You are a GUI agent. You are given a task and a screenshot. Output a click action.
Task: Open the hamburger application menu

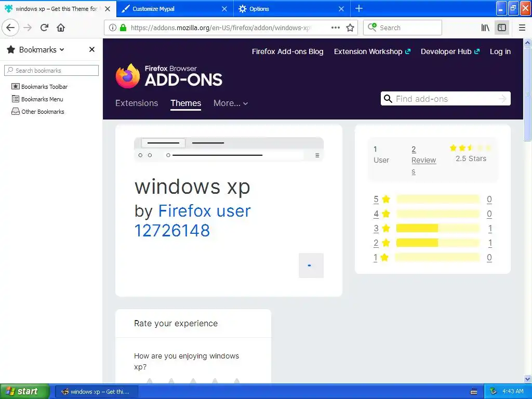pyautogui.click(x=522, y=28)
